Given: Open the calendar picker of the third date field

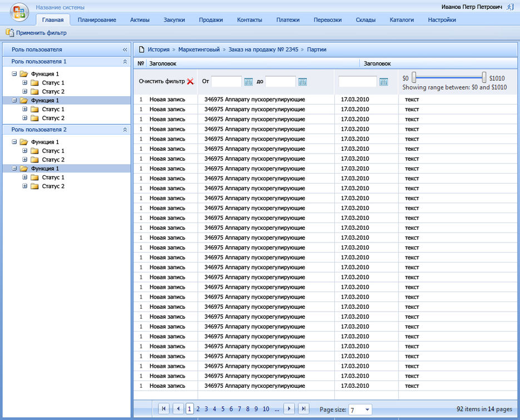Looking at the screenshot, I should [x=384, y=82].
